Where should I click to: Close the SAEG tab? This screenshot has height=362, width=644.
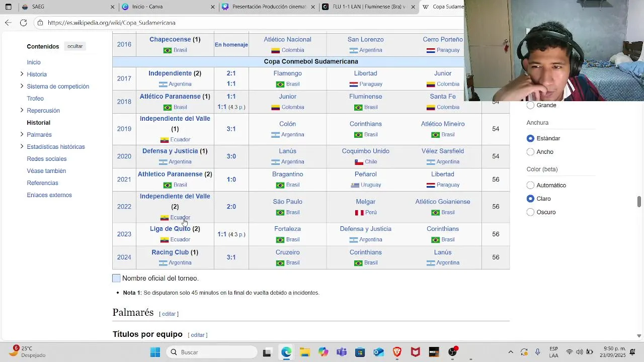(x=112, y=7)
